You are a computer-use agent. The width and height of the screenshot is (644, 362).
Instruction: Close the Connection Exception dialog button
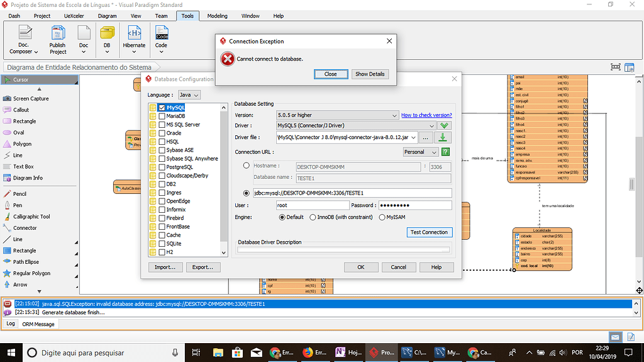point(331,74)
